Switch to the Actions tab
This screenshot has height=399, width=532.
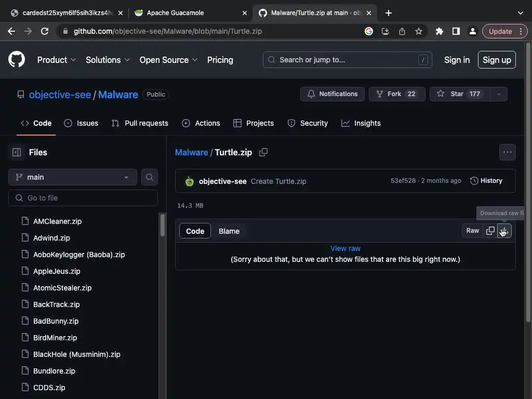(x=201, y=123)
